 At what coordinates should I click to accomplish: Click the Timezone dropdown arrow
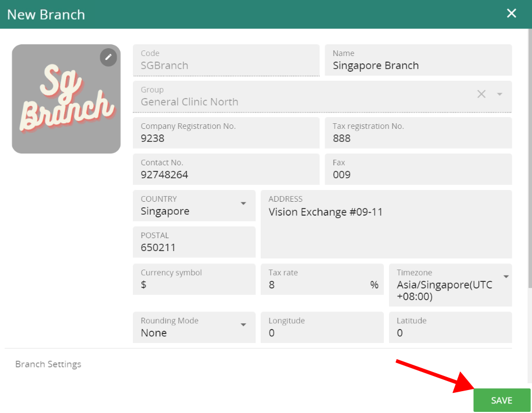(505, 276)
